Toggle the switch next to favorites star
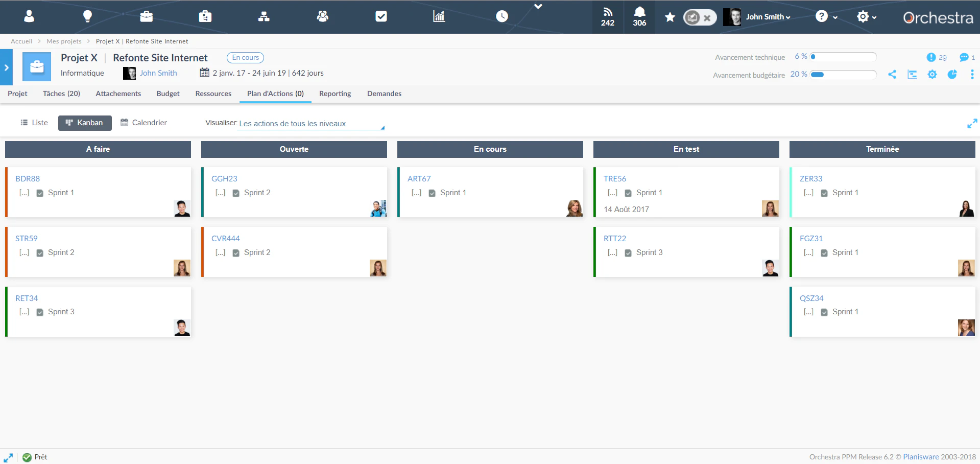 [700, 17]
